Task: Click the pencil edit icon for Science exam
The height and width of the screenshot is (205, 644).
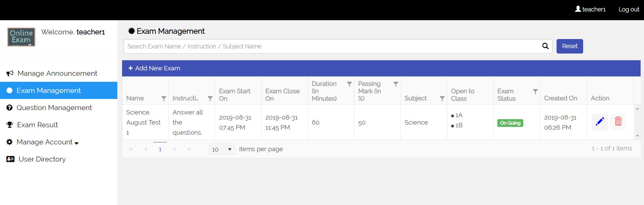Action: [600, 122]
